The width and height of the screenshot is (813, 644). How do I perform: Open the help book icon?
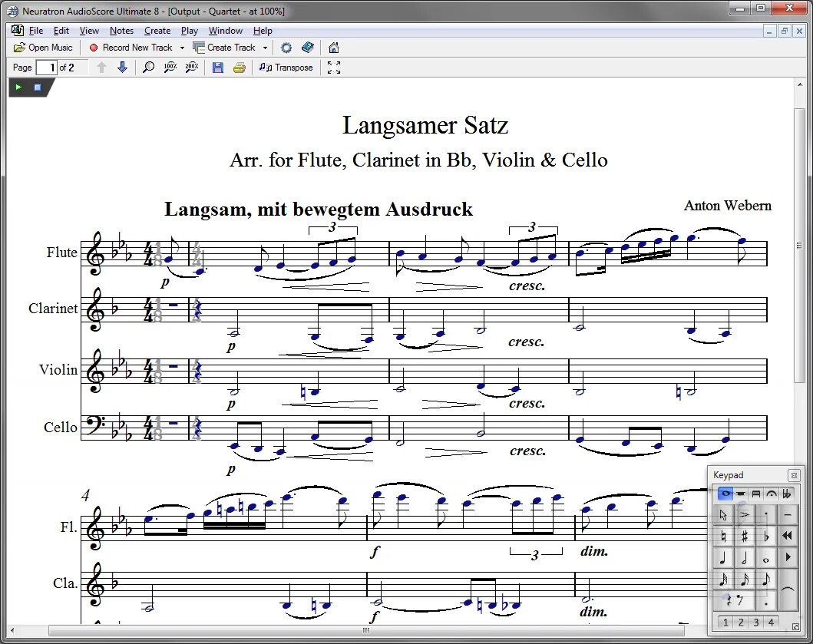click(x=308, y=48)
